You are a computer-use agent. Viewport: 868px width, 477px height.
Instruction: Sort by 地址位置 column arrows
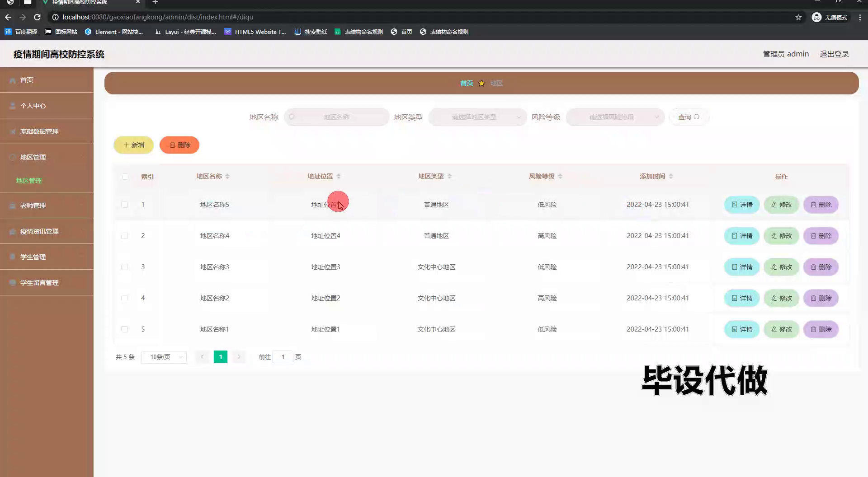coord(339,176)
